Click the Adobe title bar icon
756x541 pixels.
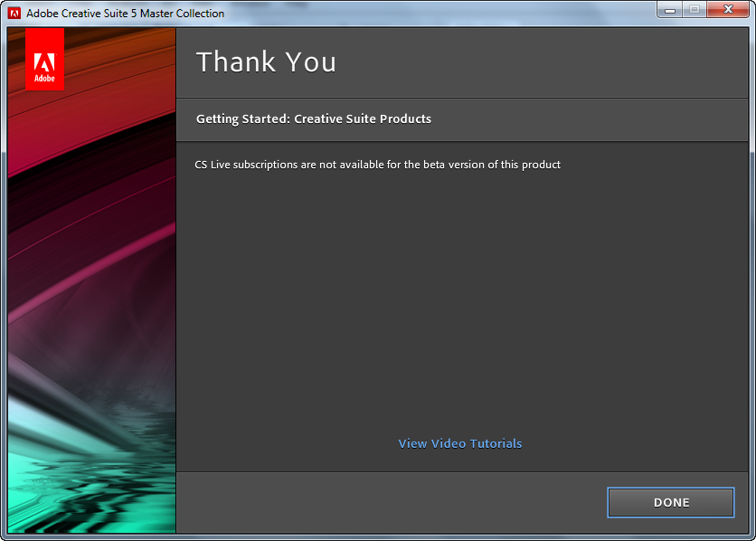[x=14, y=13]
